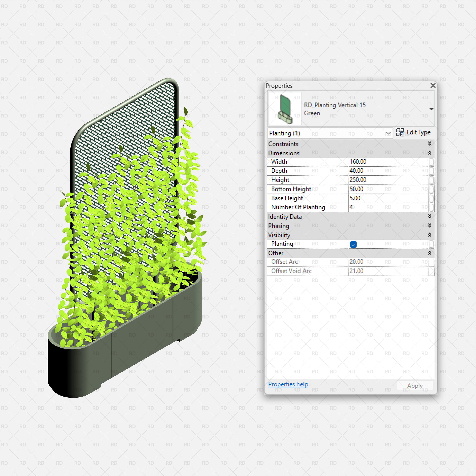
Task: Click the associate parameter button beside Number Of Planting
Action: click(431, 207)
